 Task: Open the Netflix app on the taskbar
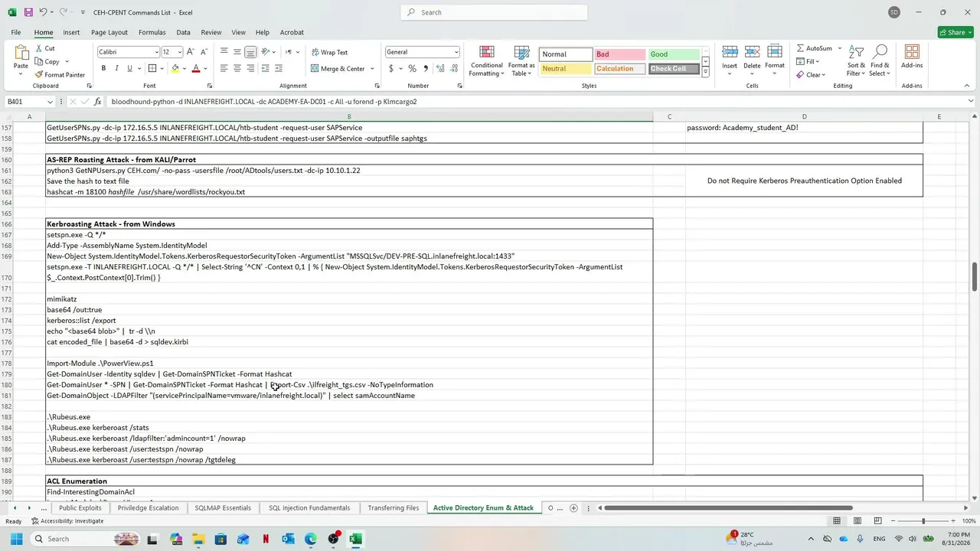click(266, 539)
